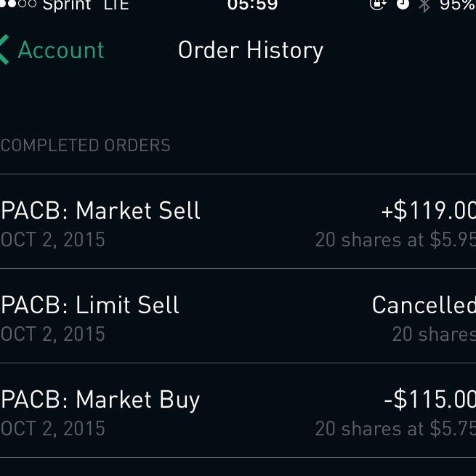Image resolution: width=476 pixels, height=476 pixels.
Task: Tap the -$115.00 buy amount
Action: (429, 400)
